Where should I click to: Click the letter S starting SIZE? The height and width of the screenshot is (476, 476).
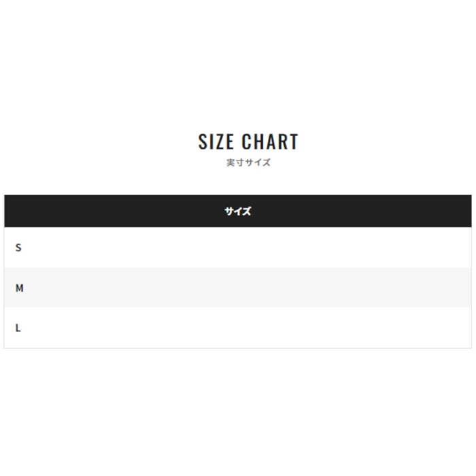(203, 141)
